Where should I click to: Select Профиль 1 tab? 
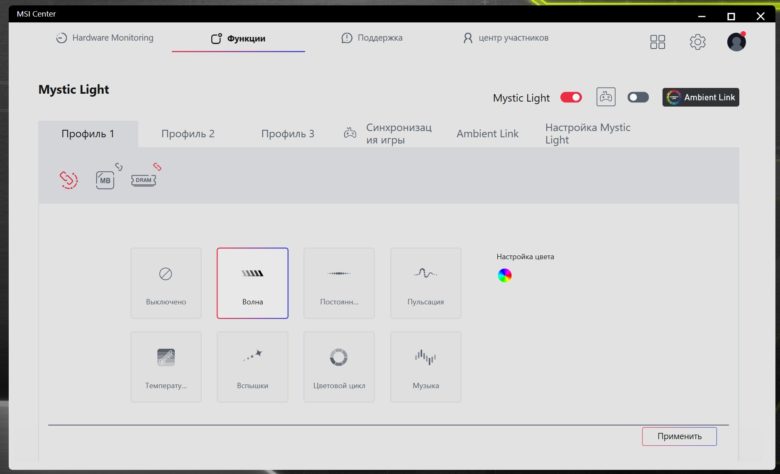(x=88, y=134)
